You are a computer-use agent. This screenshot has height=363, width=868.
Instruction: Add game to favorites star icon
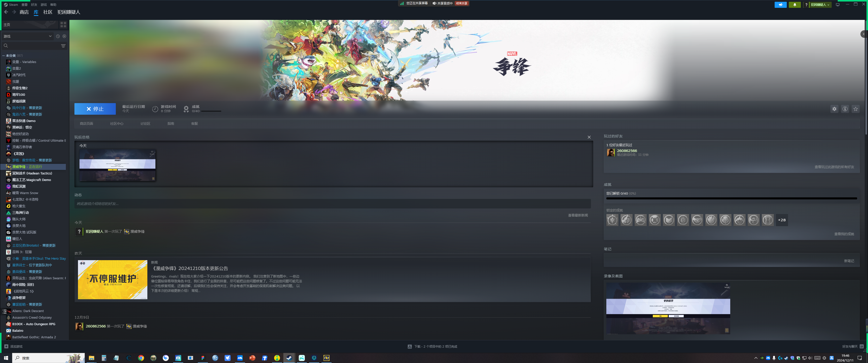coord(856,109)
